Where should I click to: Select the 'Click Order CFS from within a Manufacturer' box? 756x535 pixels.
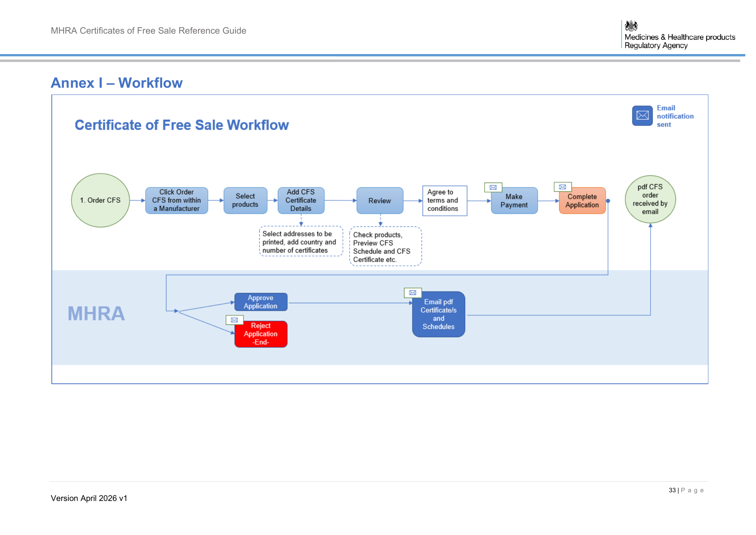pyautogui.click(x=177, y=200)
